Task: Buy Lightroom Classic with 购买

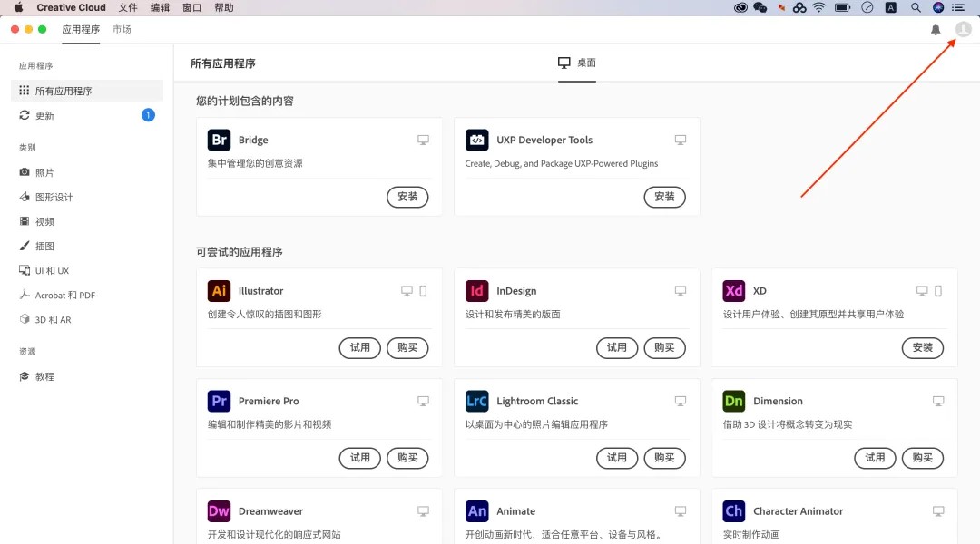Action: click(x=664, y=458)
